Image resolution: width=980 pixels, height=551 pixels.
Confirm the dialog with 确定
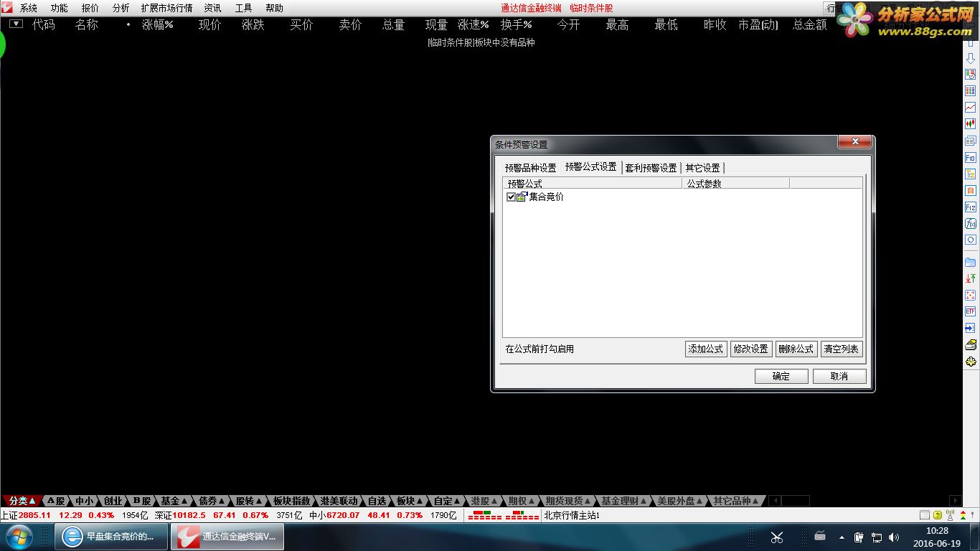[781, 377]
